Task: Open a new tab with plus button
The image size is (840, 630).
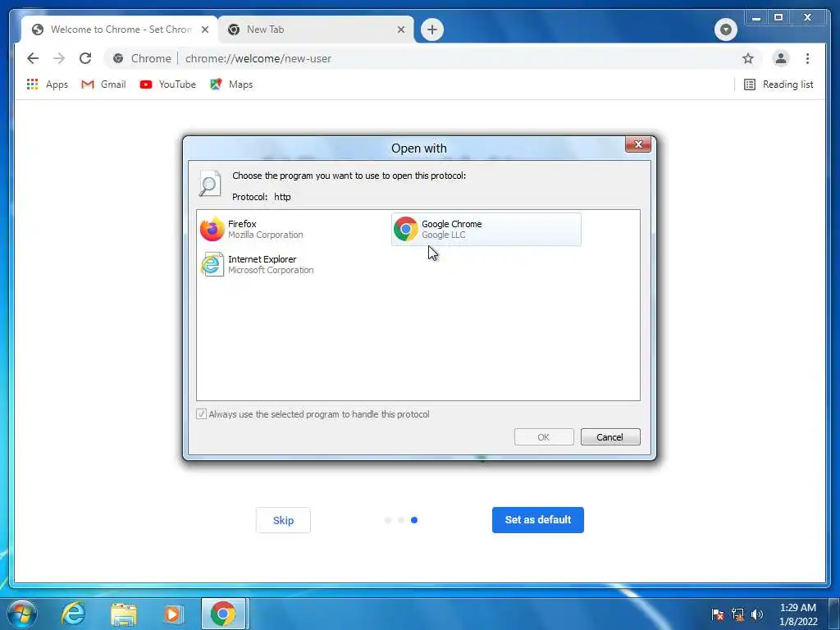Action: coord(431,30)
